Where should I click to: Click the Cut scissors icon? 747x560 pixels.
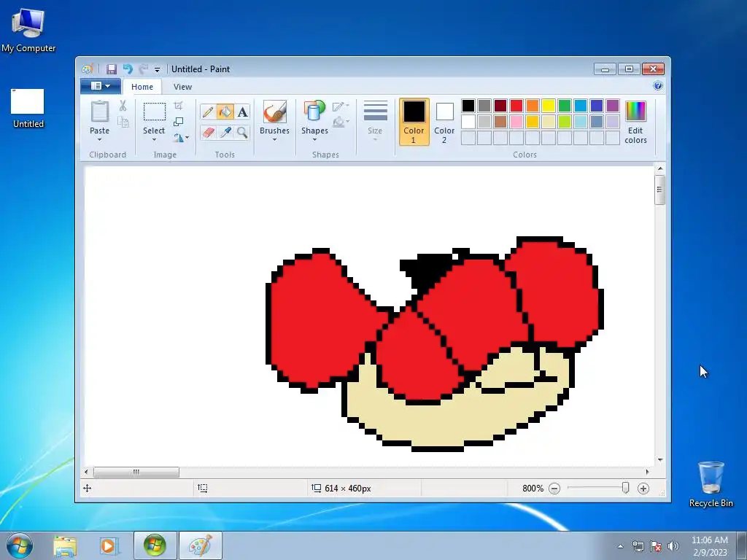123,106
